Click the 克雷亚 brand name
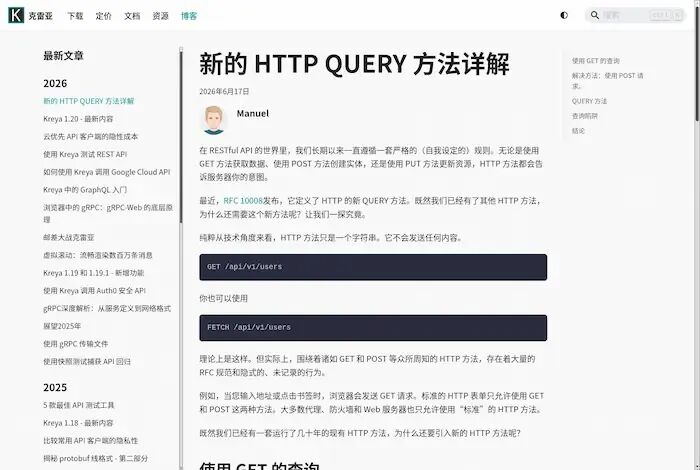The width and height of the screenshot is (700, 470). [41, 16]
